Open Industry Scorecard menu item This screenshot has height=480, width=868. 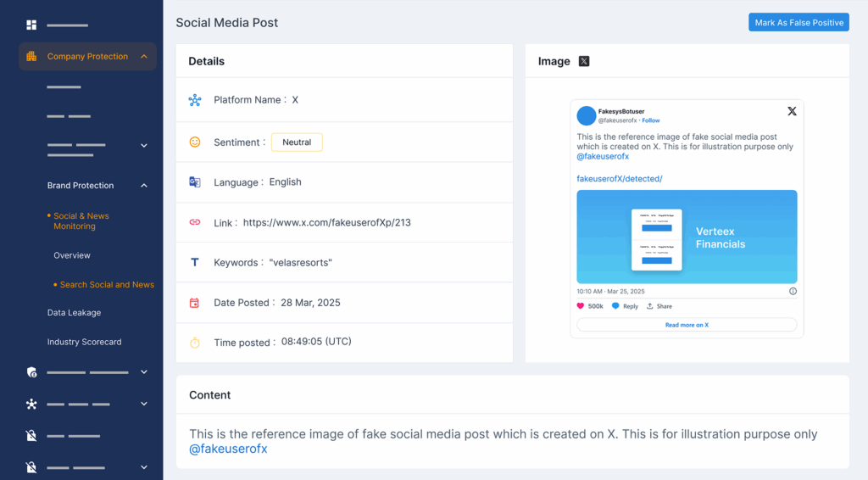click(84, 342)
